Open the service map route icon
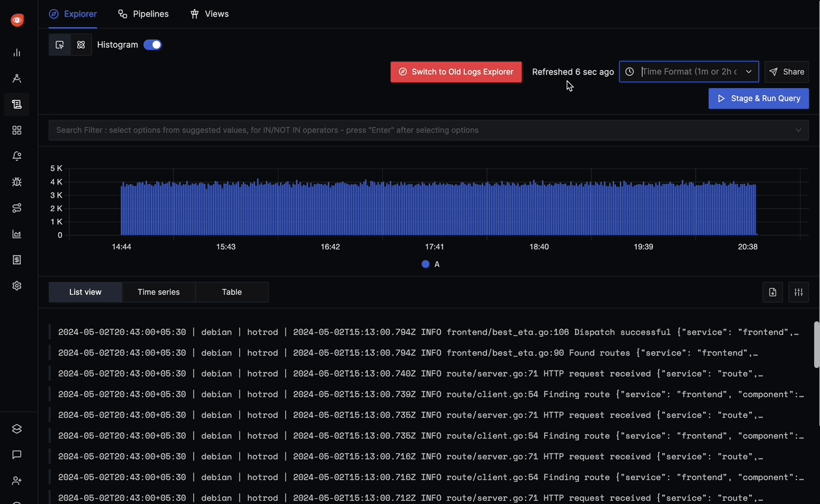Image resolution: width=820 pixels, height=504 pixels. coord(17,208)
